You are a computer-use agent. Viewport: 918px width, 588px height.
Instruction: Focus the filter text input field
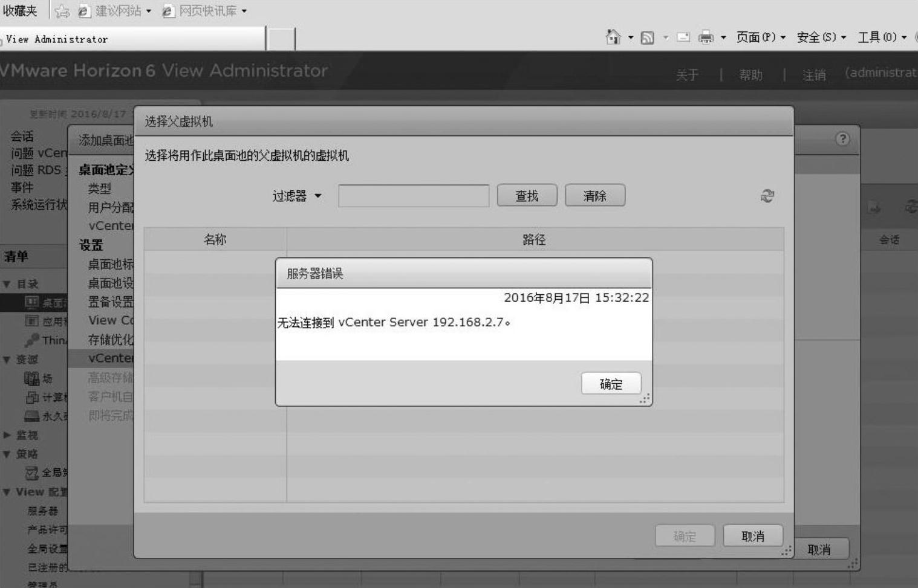click(x=414, y=196)
